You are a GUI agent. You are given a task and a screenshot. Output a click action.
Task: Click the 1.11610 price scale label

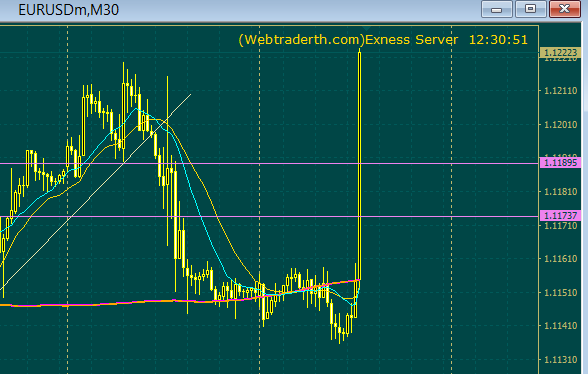coord(561,258)
